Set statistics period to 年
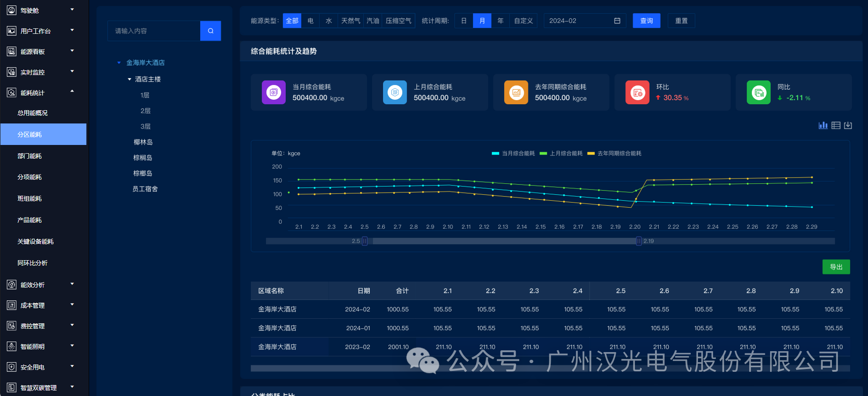Image resolution: width=868 pixels, height=396 pixels. [500, 21]
